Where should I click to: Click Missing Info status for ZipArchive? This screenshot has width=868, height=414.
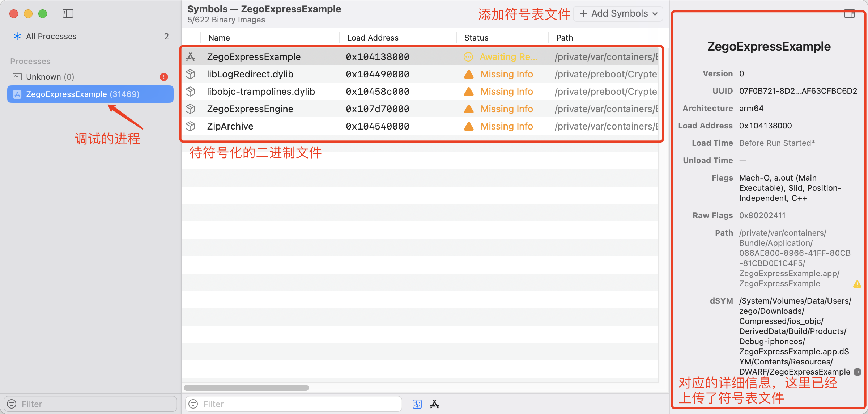pyautogui.click(x=507, y=126)
